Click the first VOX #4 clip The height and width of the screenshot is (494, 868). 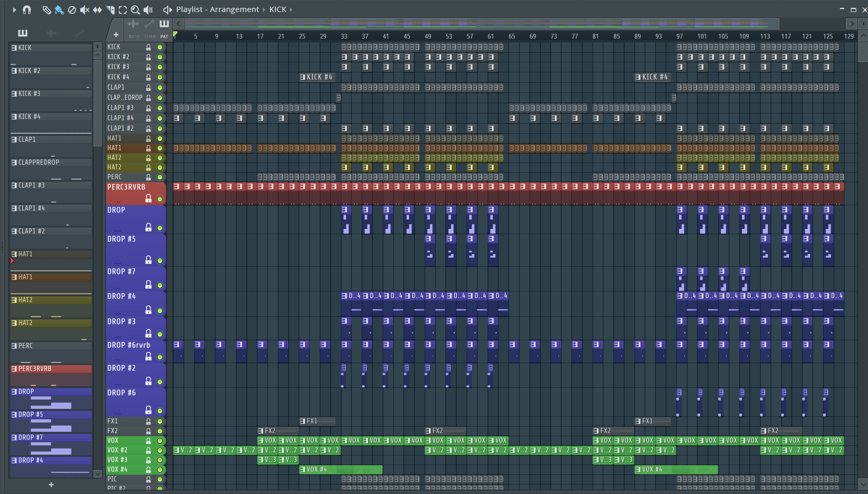(341, 470)
